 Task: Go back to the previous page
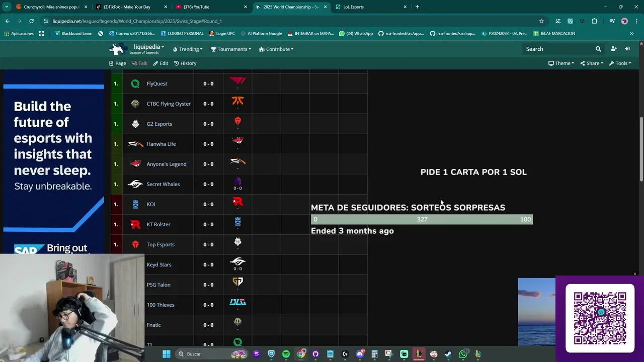7,21
